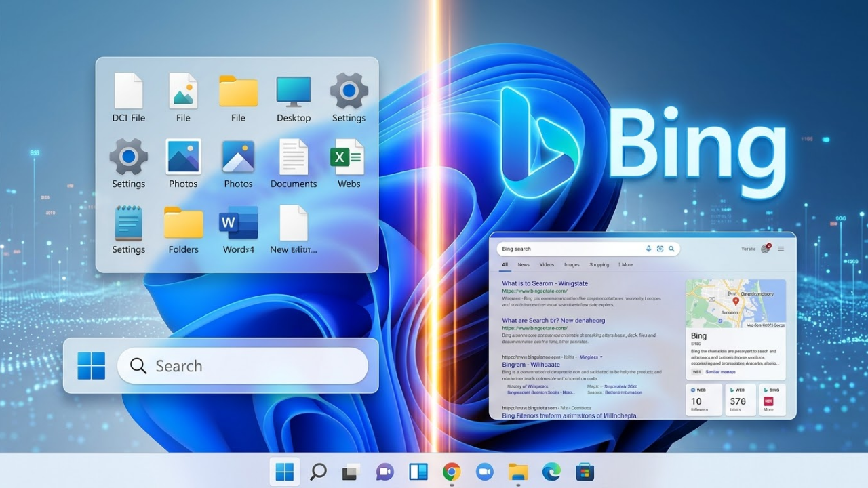Viewport: 868px width, 488px height.
Task: Open the rewards badge icon in Bing window
Action: pos(766,249)
